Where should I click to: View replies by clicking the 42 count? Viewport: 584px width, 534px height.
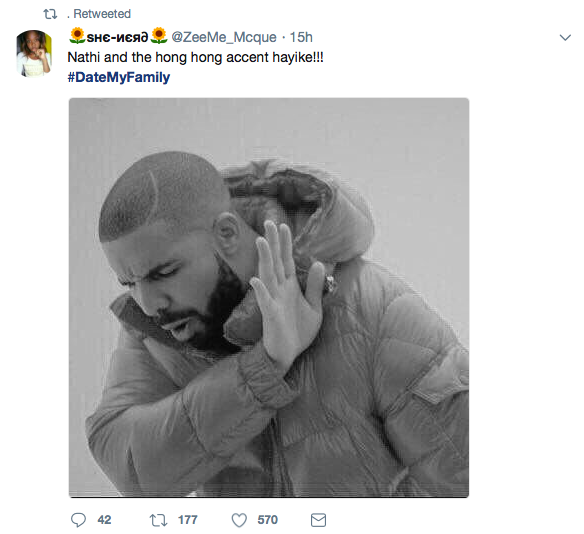[104, 520]
